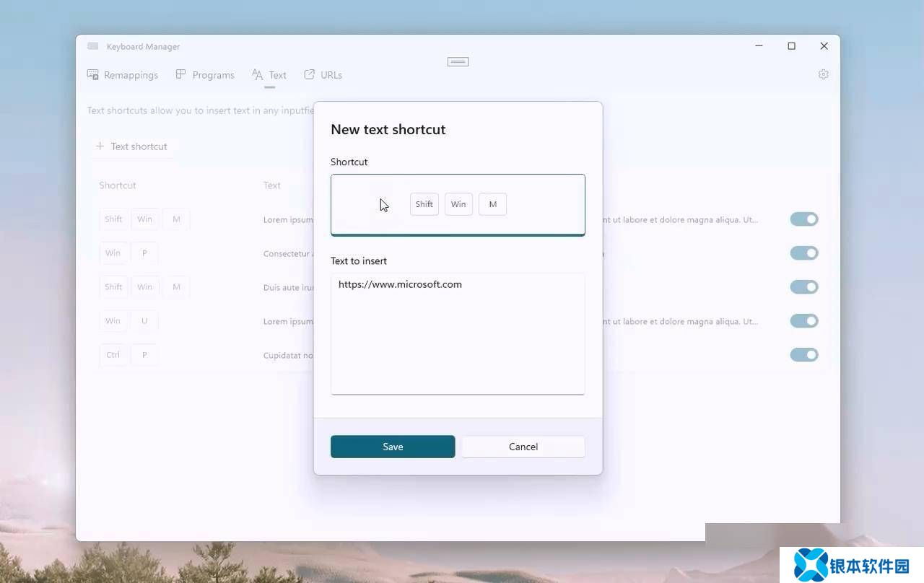Toggle the Win U shortcut switch

coord(804,321)
